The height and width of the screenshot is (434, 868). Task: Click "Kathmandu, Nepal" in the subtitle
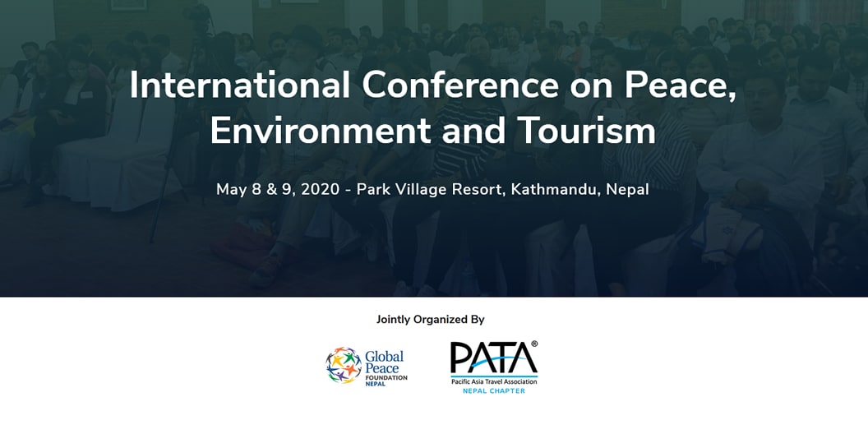coord(579,190)
